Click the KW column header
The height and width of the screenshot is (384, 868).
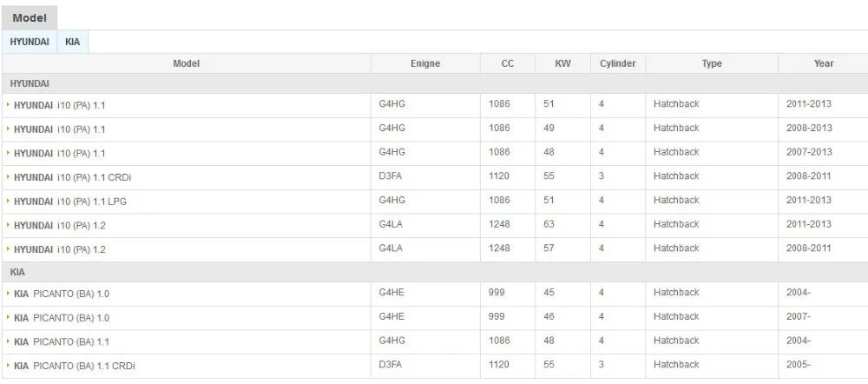pos(562,63)
